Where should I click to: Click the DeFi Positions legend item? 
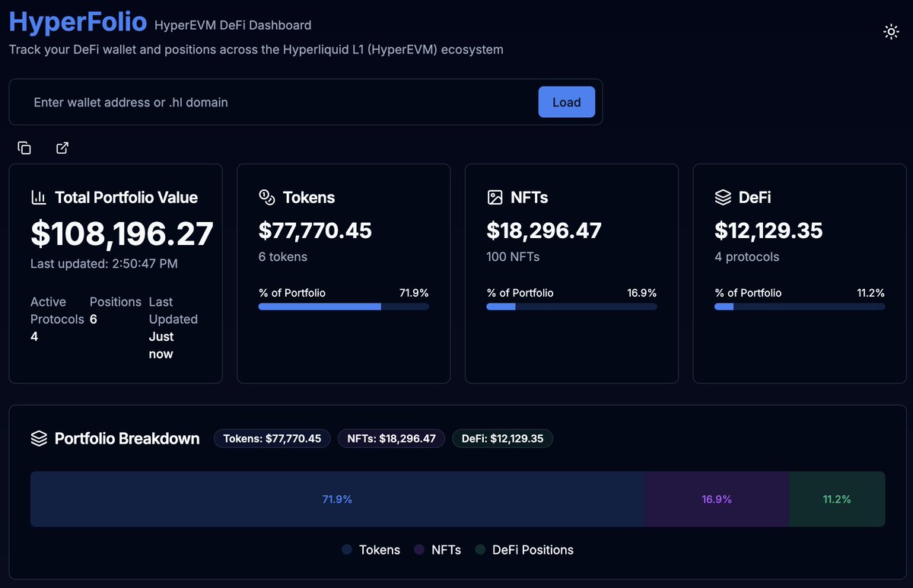pos(524,549)
